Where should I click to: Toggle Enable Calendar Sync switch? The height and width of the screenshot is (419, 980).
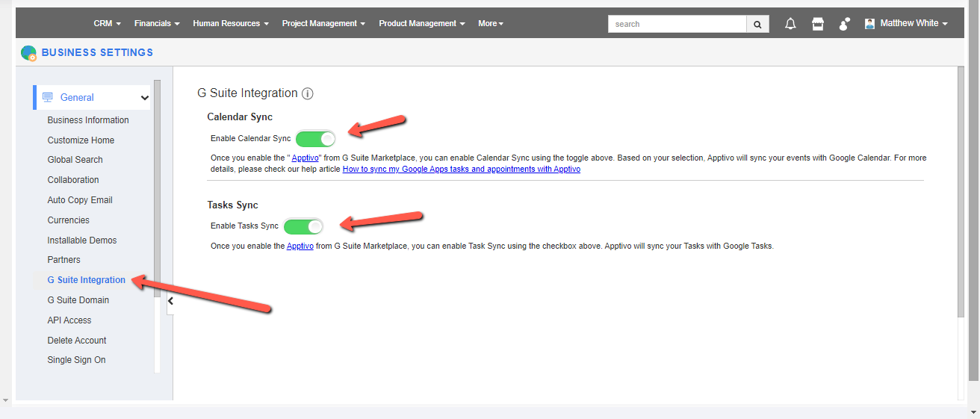[x=315, y=138]
